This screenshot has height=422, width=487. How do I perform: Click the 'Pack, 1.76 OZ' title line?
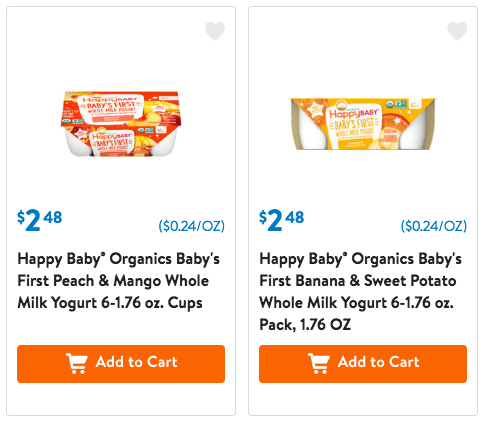coord(305,325)
